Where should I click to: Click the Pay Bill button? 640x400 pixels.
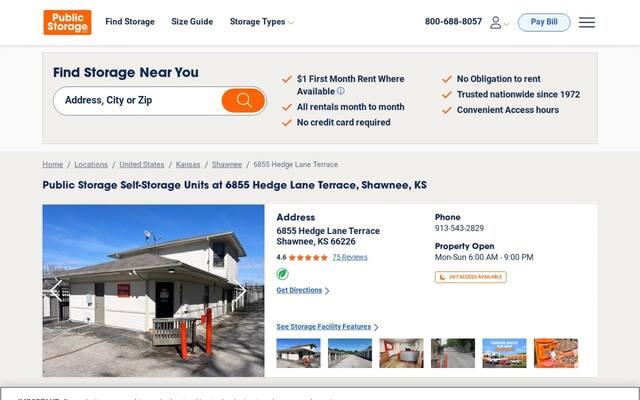[x=544, y=22]
